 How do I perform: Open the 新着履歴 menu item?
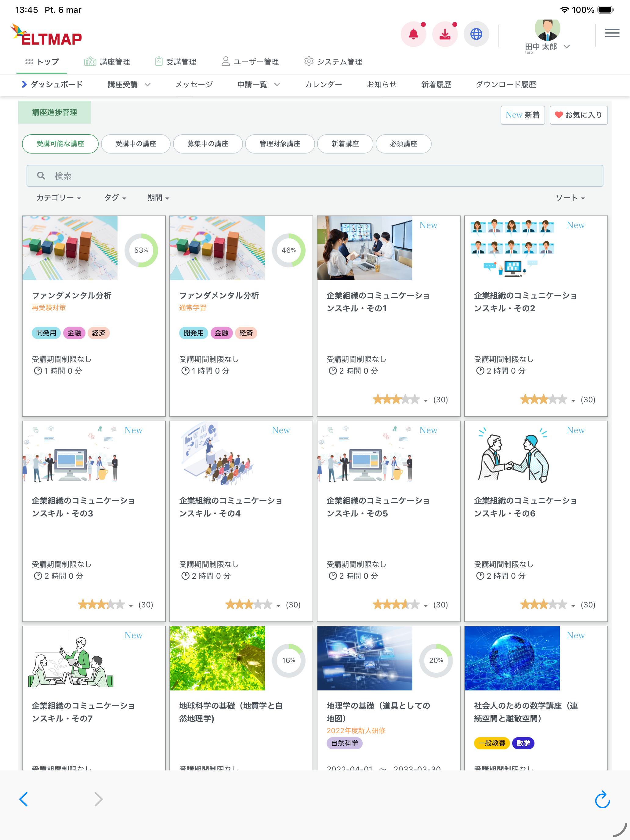click(436, 84)
